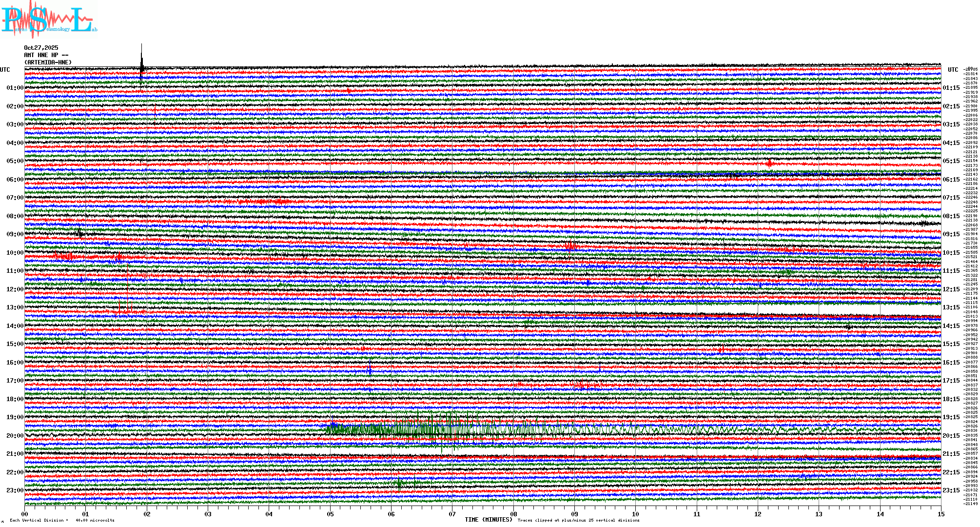Click the Oct27,2025 date label
The height and width of the screenshot is (527, 980).
pos(41,48)
